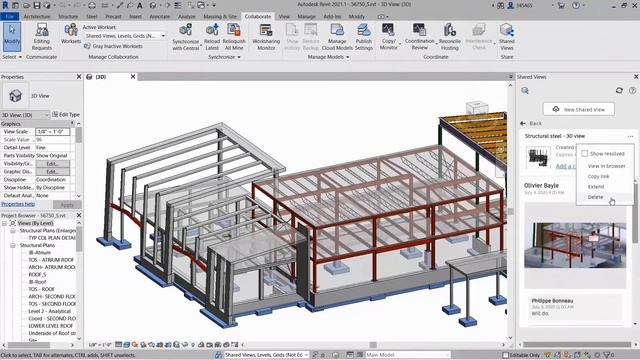Screen dimensions: 640x360
Task: Click Reload Latest
Action: (x=212, y=37)
